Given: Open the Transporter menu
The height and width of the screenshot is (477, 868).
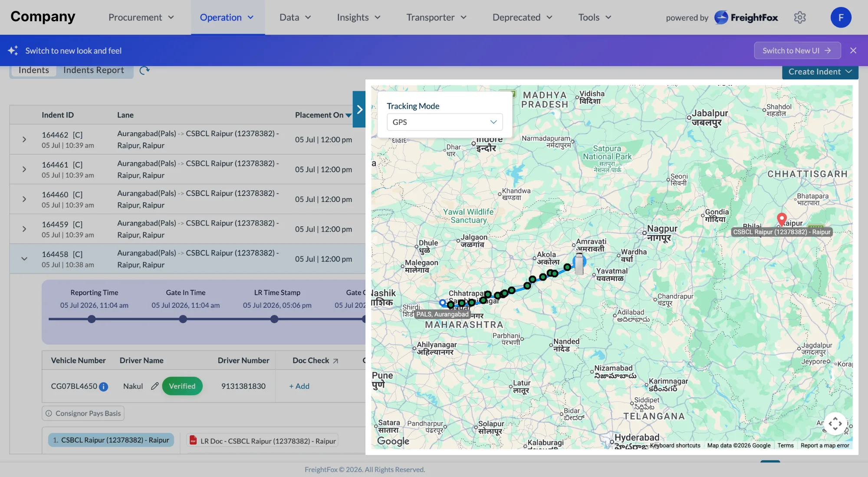Looking at the screenshot, I should [x=437, y=17].
